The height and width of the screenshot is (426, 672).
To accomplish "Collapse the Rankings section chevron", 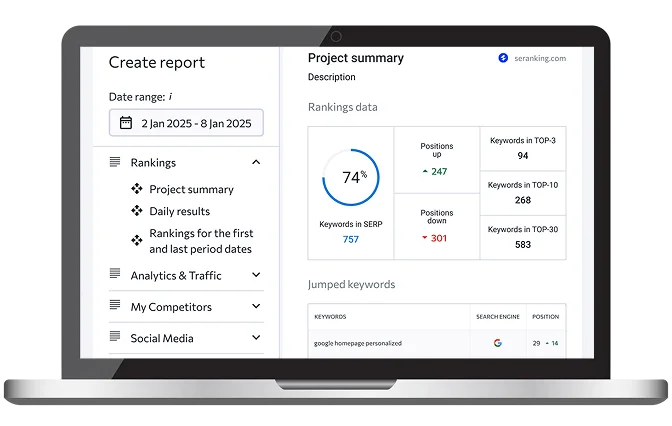I will pos(256,162).
